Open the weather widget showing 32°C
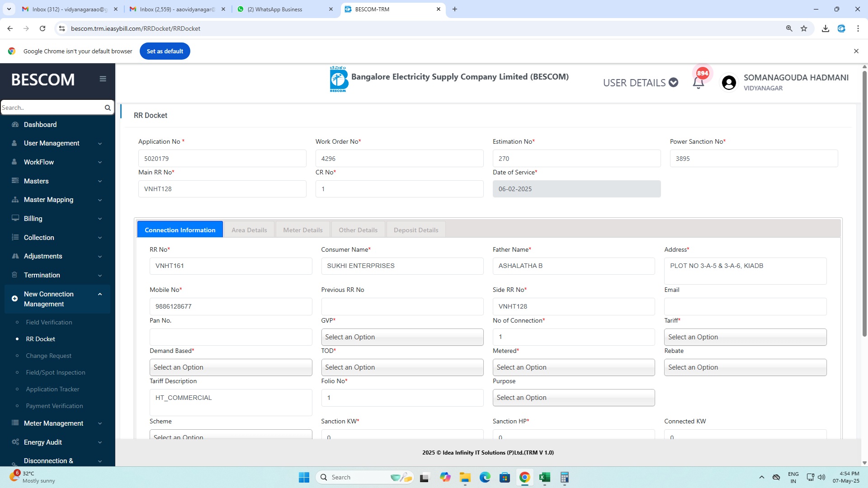 click(x=33, y=477)
